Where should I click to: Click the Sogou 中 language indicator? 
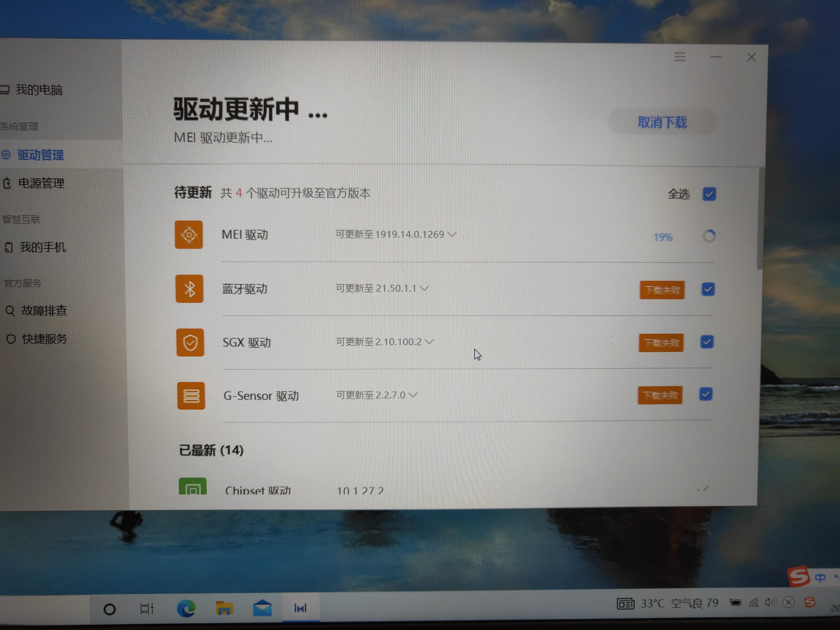click(820, 578)
